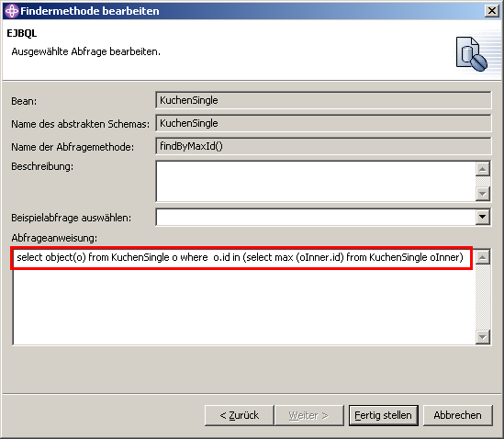Click the disabled Weiter button
Screen dimensions: 504x439
tap(308, 415)
